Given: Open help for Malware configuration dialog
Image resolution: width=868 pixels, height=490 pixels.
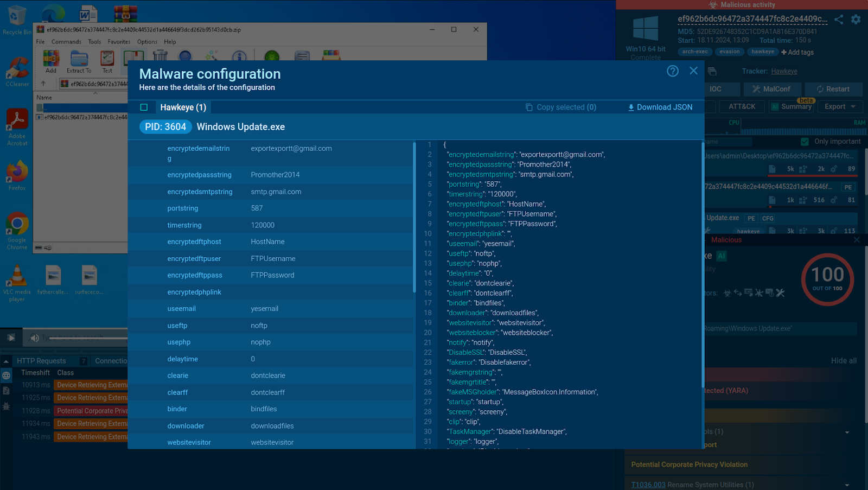Looking at the screenshot, I should point(673,71).
